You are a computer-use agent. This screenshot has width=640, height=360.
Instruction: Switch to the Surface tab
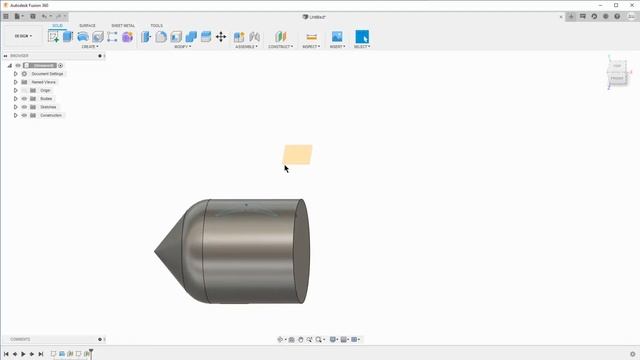tap(87, 25)
